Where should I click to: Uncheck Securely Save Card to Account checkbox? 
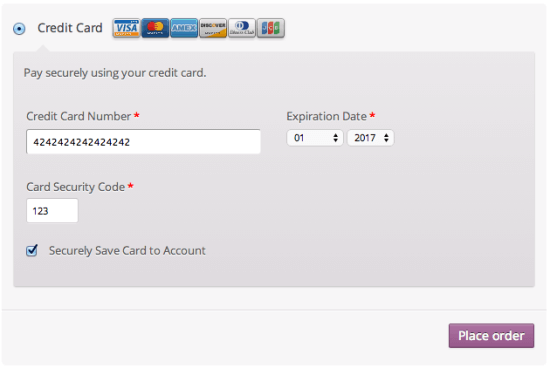(x=32, y=250)
